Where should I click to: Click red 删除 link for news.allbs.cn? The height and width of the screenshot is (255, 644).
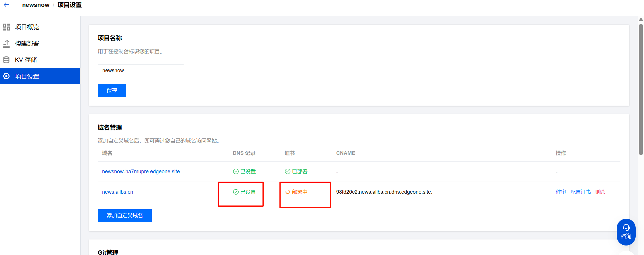[600, 192]
